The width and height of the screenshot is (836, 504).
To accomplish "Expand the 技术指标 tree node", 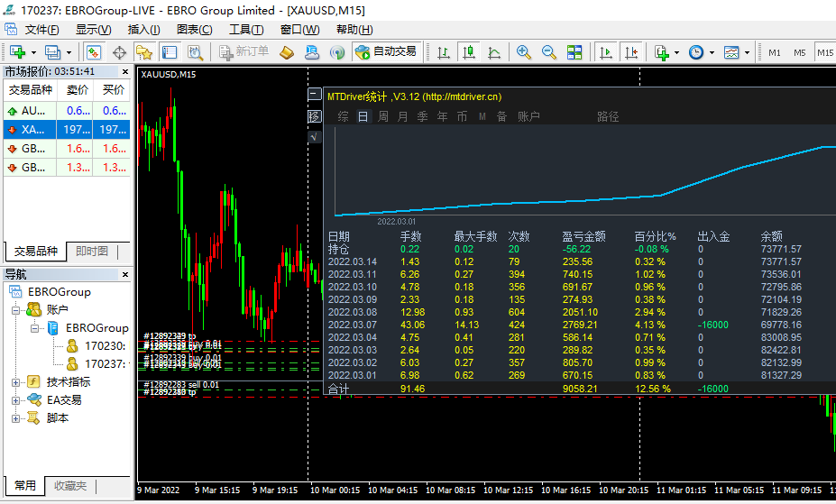I will tap(15, 382).
